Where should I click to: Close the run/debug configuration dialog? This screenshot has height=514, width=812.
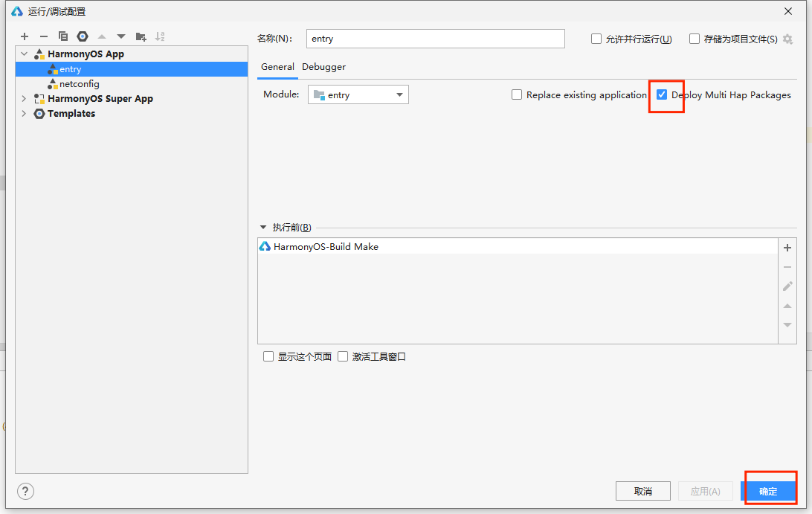pos(788,11)
